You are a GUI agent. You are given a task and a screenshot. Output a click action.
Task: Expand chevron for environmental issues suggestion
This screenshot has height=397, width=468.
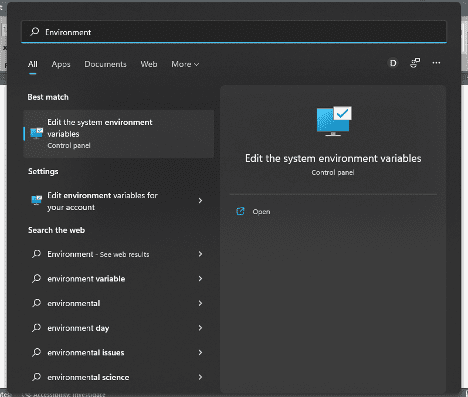[x=200, y=353]
